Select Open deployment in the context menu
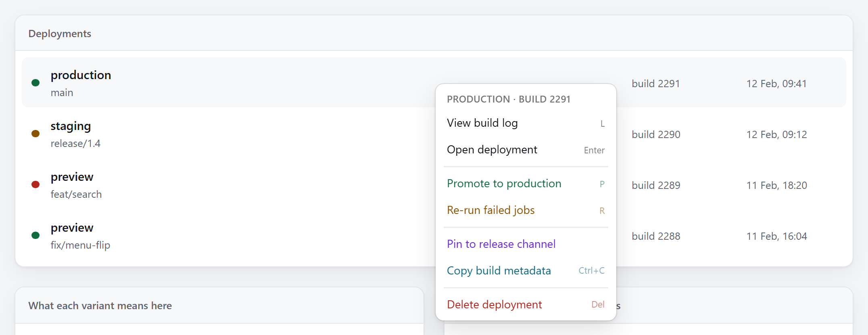The width and height of the screenshot is (868, 335). click(526, 150)
